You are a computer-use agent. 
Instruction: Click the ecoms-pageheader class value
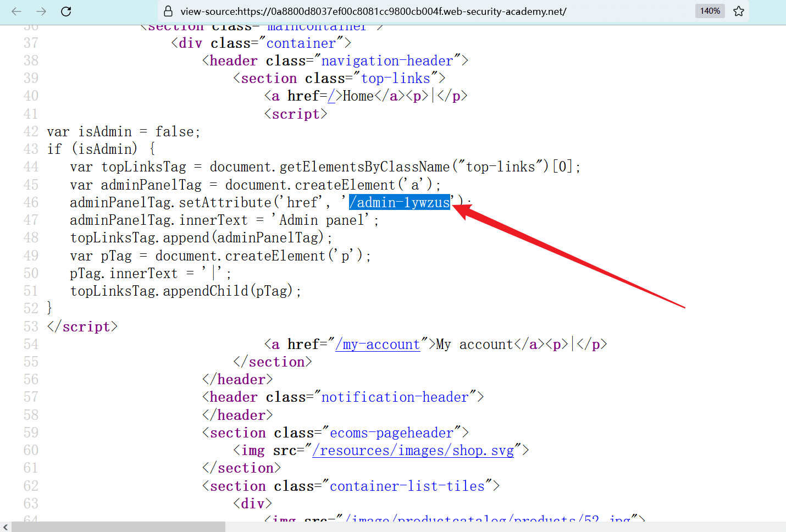pyautogui.click(x=391, y=433)
